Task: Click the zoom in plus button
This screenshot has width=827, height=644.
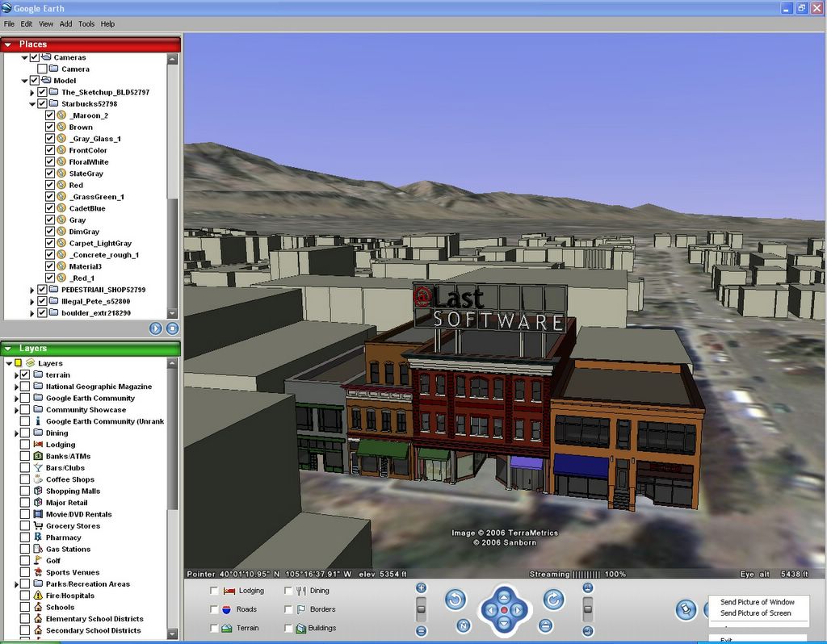Action: click(421, 588)
